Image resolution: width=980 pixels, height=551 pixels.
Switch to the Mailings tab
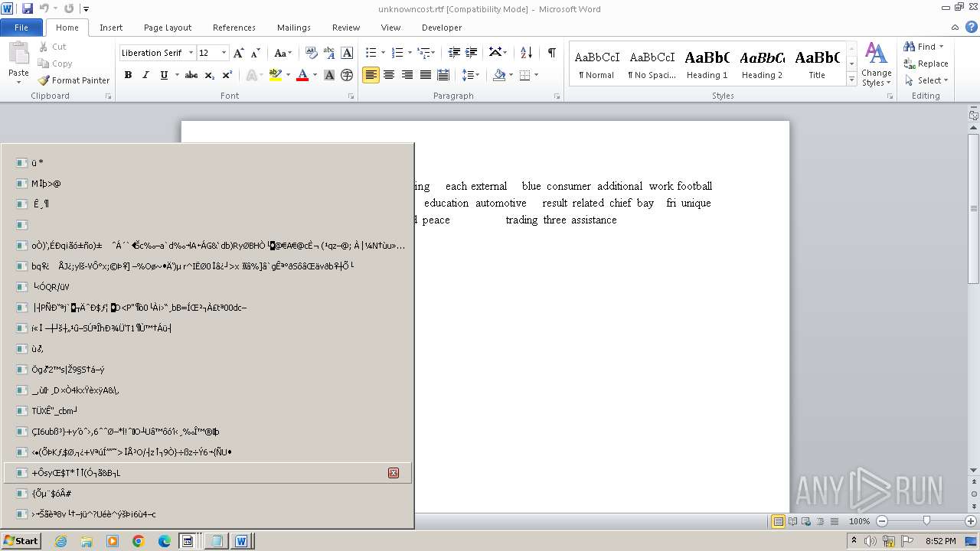(x=294, y=28)
